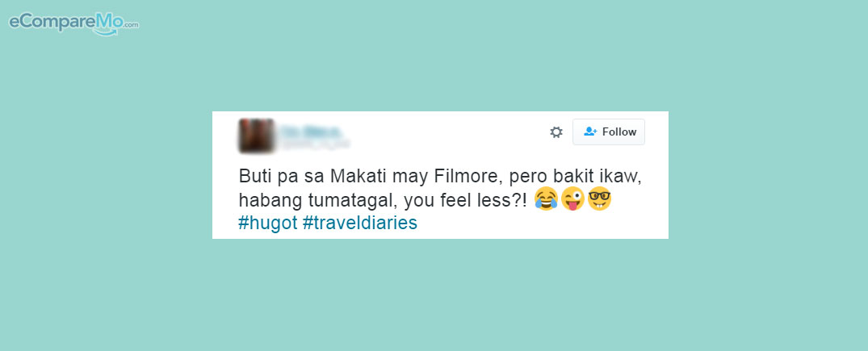Image resolution: width=868 pixels, height=351 pixels.
Task: Click the Follow button
Action: coord(608,132)
